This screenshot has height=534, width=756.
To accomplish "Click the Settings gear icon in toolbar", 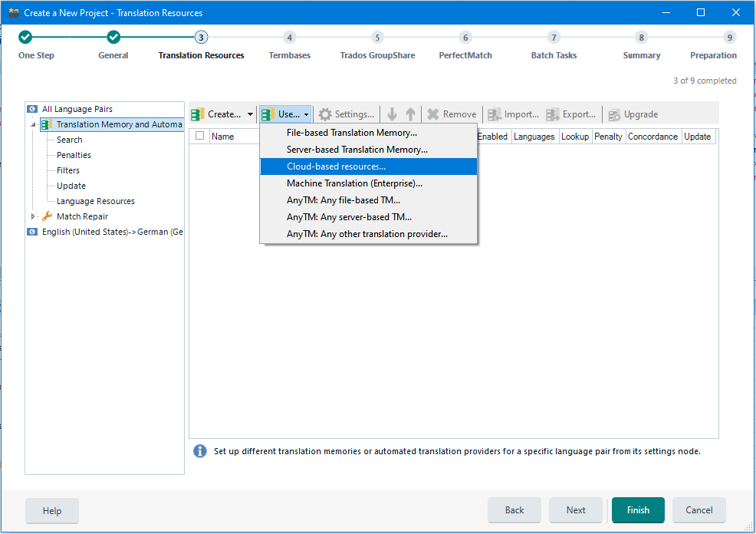I will tap(326, 114).
